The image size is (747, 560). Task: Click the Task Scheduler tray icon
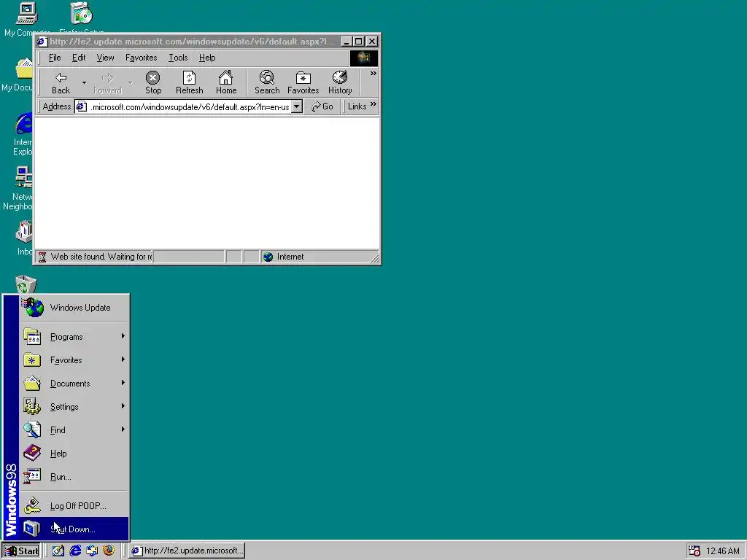[x=694, y=551]
